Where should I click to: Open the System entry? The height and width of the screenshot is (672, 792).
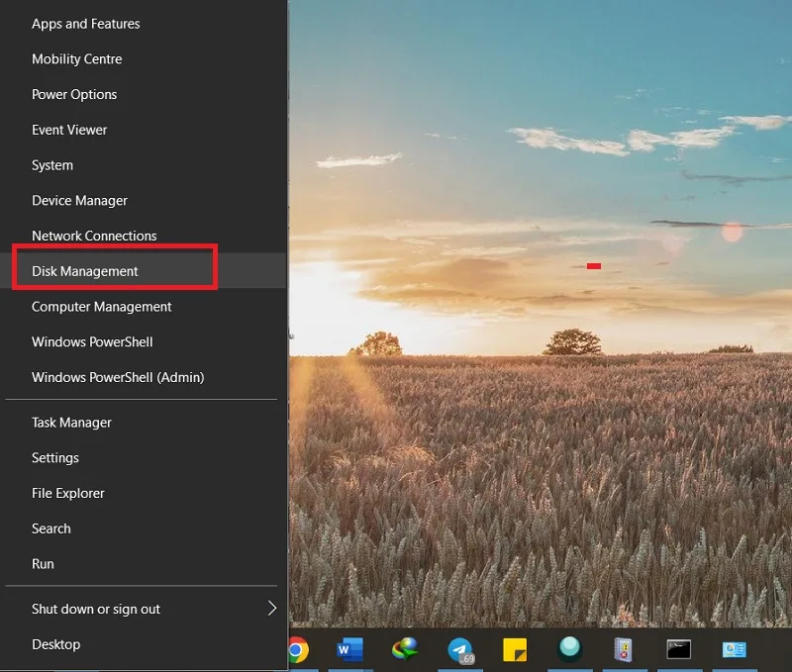[x=144, y=165]
